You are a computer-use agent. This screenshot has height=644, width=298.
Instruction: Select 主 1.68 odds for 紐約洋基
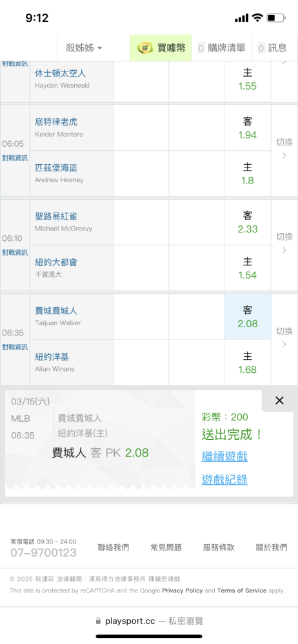248,363
